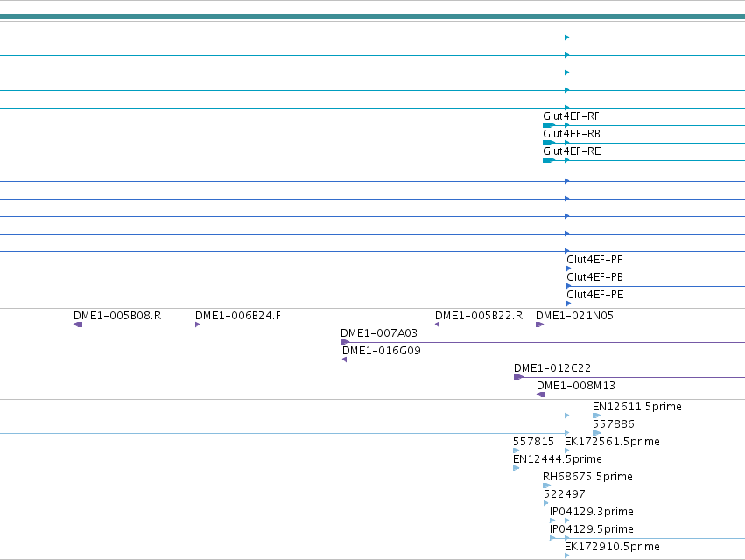Select the Glut4EF-RB transcript label

tap(572, 134)
